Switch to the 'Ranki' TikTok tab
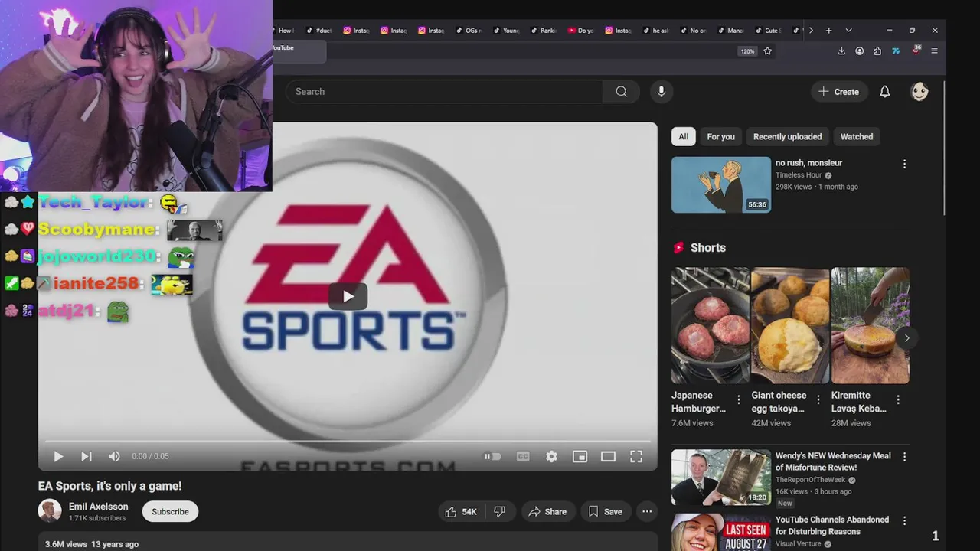Screen dimensions: 980x551 pos(544,31)
